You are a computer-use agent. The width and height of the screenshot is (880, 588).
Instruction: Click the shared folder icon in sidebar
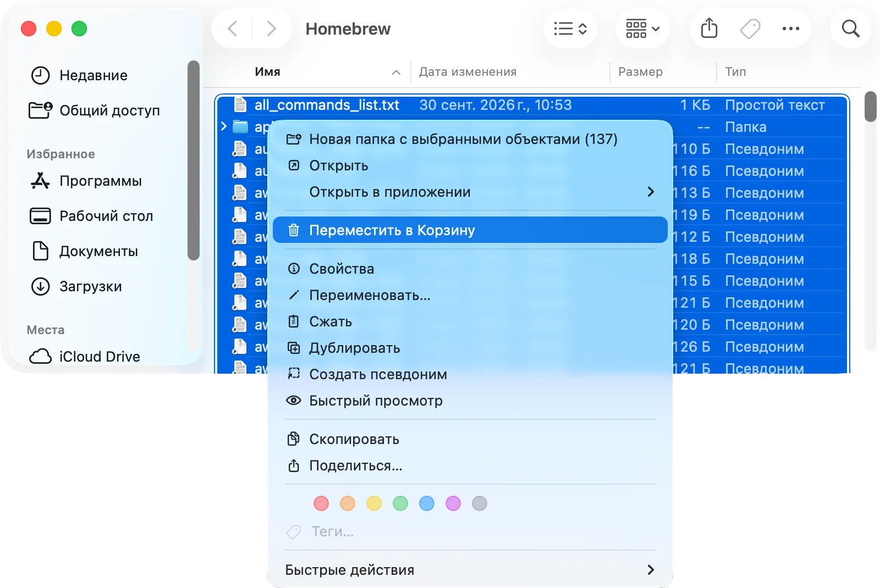tap(40, 110)
